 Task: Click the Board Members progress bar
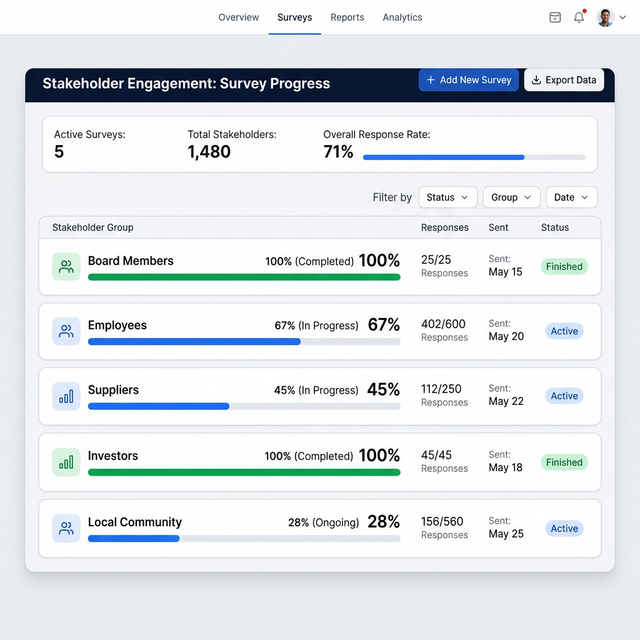point(244,277)
